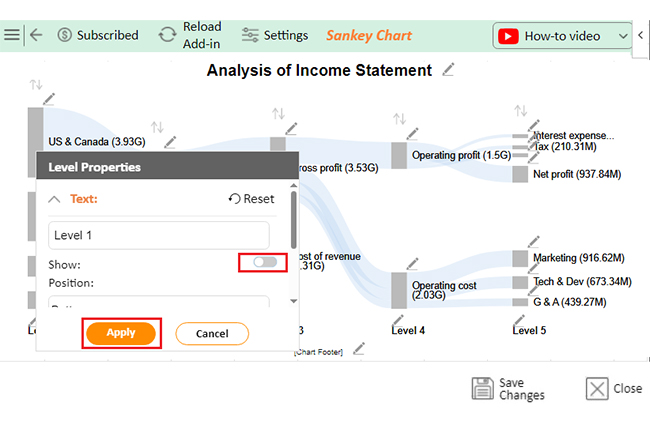The width and height of the screenshot is (650, 421).
Task: Click sort arrows above Interest expense
Action: click(x=521, y=111)
